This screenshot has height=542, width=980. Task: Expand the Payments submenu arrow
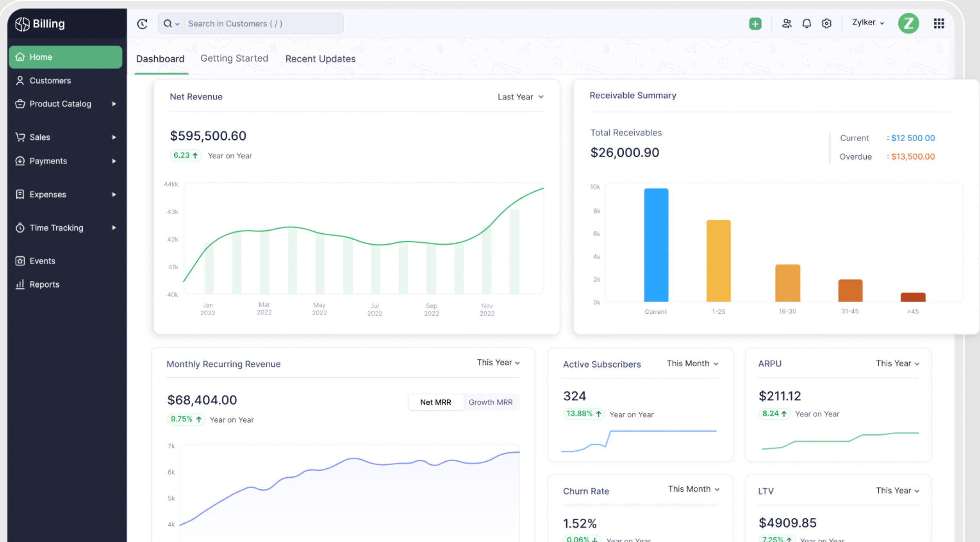coord(114,161)
